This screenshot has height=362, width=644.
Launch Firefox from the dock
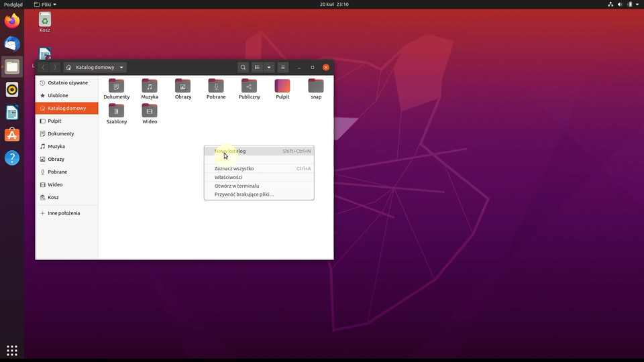[x=12, y=21]
